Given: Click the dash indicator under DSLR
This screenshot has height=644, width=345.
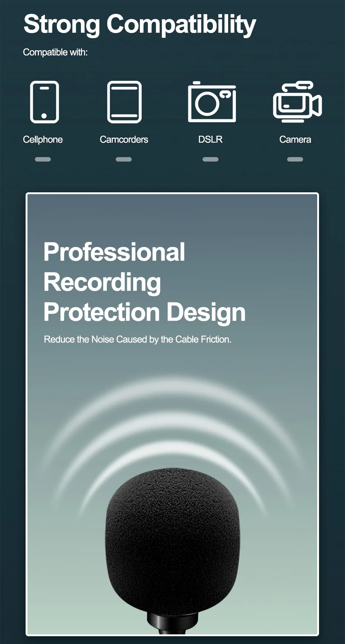Looking at the screenshot, I should [x=211, y=159].
